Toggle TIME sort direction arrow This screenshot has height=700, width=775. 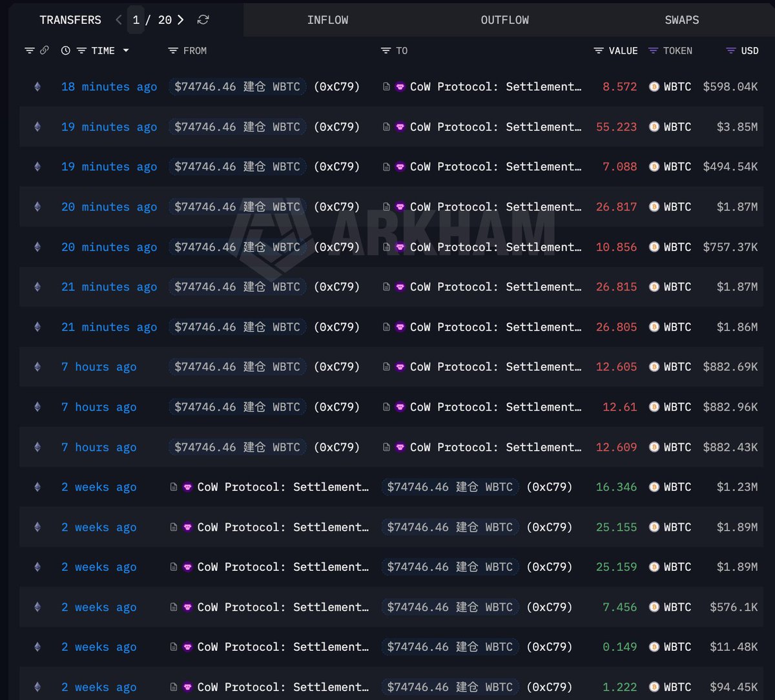point(125,50)
